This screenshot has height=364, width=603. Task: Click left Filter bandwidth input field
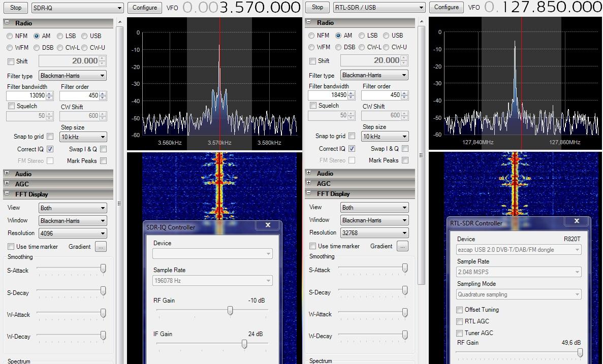(26, 95)
